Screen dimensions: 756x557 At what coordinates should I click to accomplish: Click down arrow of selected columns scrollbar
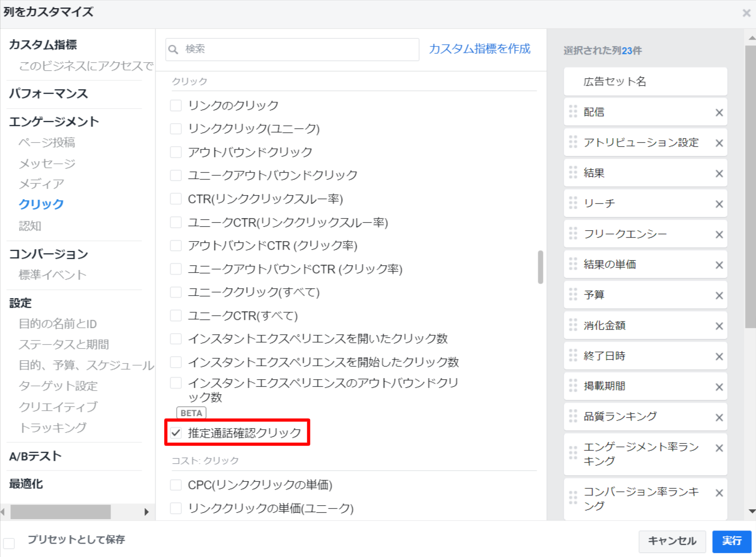click(751, 511)
